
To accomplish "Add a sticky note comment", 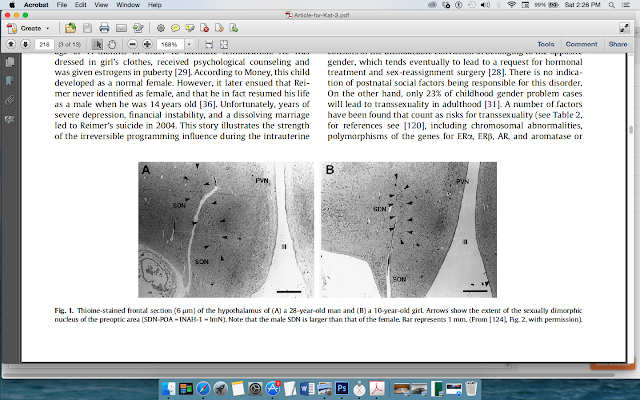I will coord(175,28).
